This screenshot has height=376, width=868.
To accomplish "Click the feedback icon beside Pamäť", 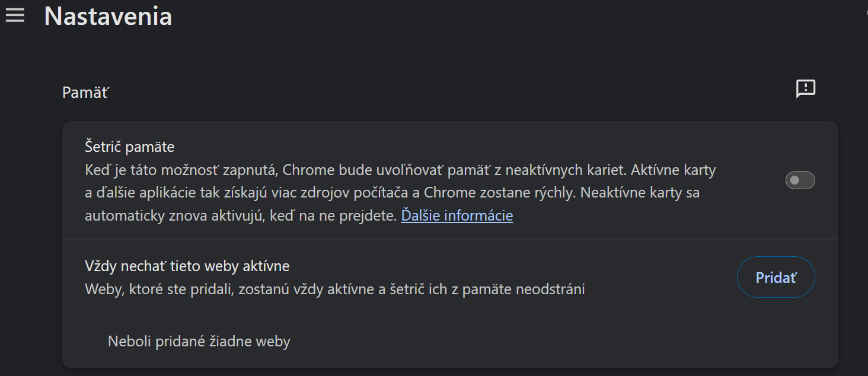I will point(805,89).
